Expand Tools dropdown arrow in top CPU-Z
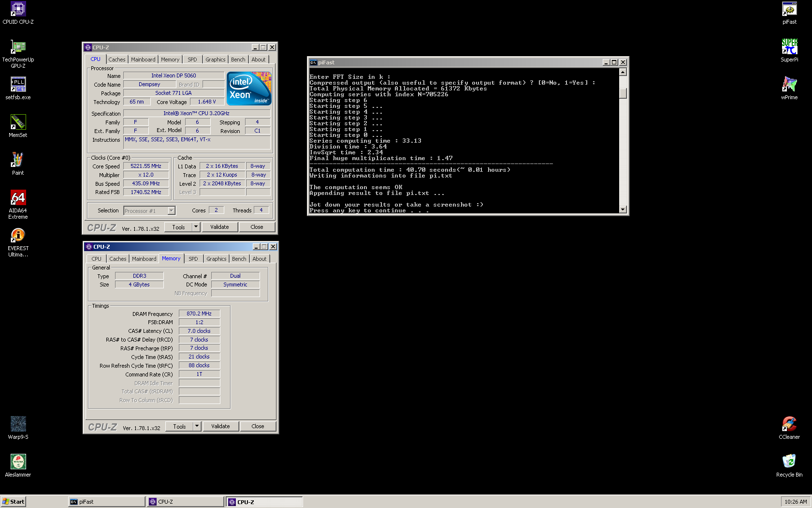The image size is (812, 508). (196, 227)
